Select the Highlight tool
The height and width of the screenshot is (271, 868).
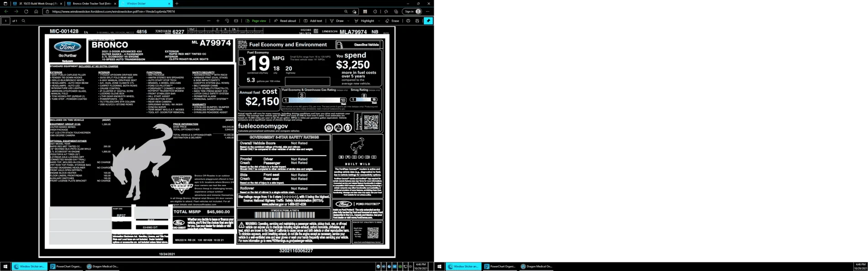pos(365,21)
